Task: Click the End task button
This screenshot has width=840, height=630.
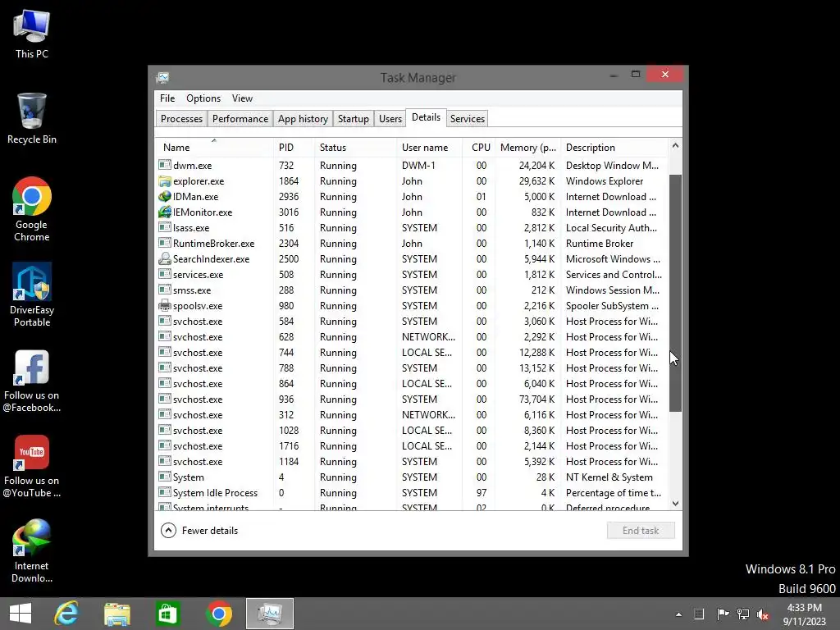Action: (641, 531)
